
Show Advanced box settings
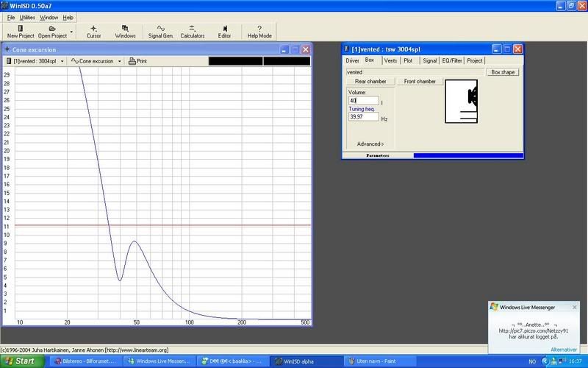coord(370,144)
